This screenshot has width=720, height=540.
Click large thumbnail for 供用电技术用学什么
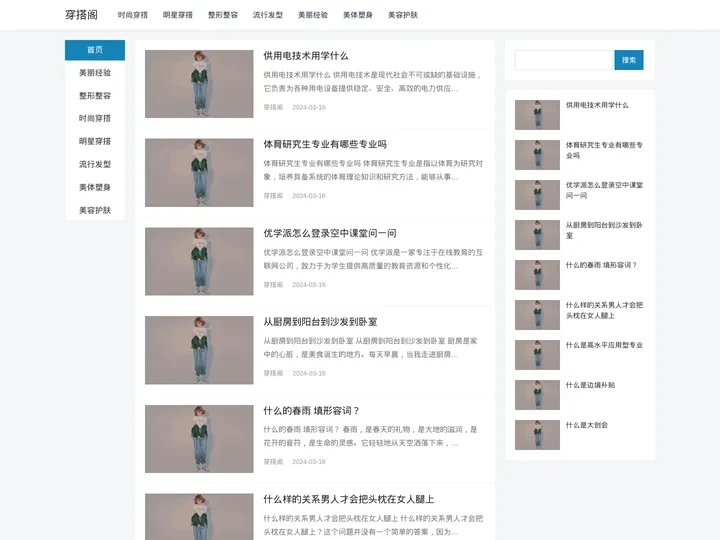click(x=199, y=84)
